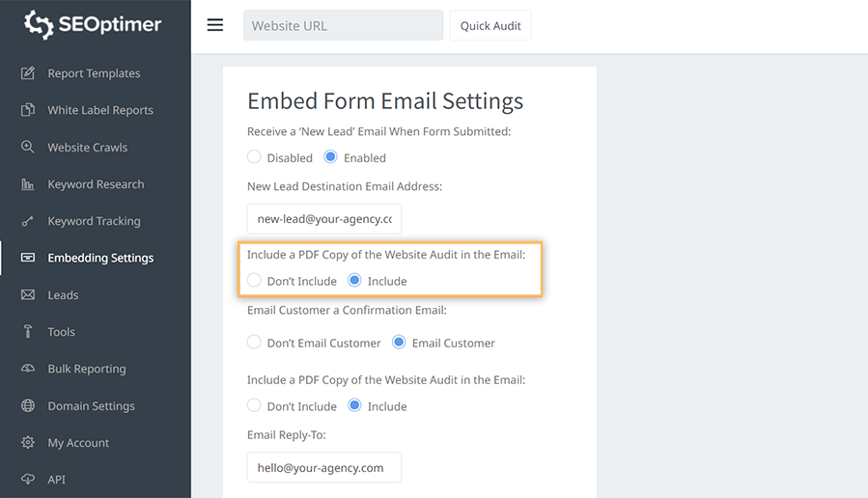Click the Domain Settings globe icon

click(28, 406)
